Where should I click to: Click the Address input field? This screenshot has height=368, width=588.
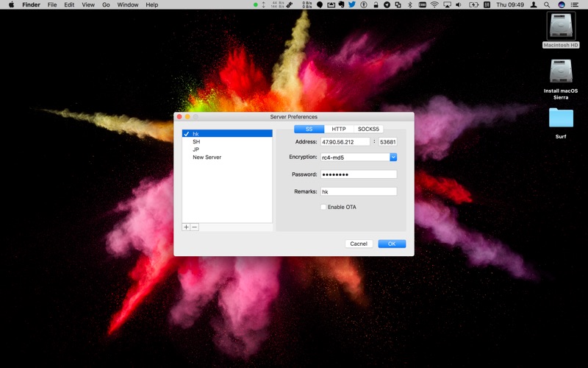coord(345,141)
